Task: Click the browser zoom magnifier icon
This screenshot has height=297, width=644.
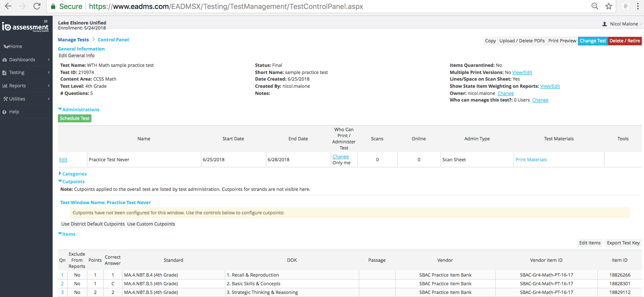Action: tap(595, 6)
